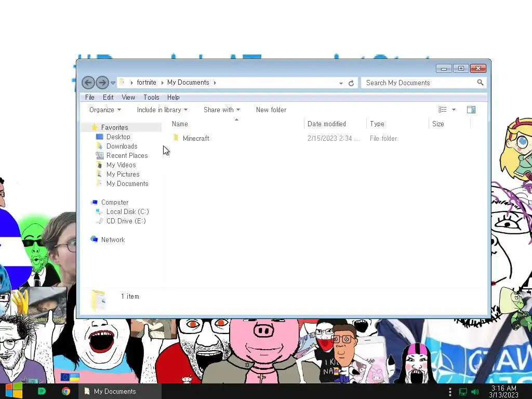532x399 pixels.
Task: Create a New folder
Action: click(x=271, y=110)
